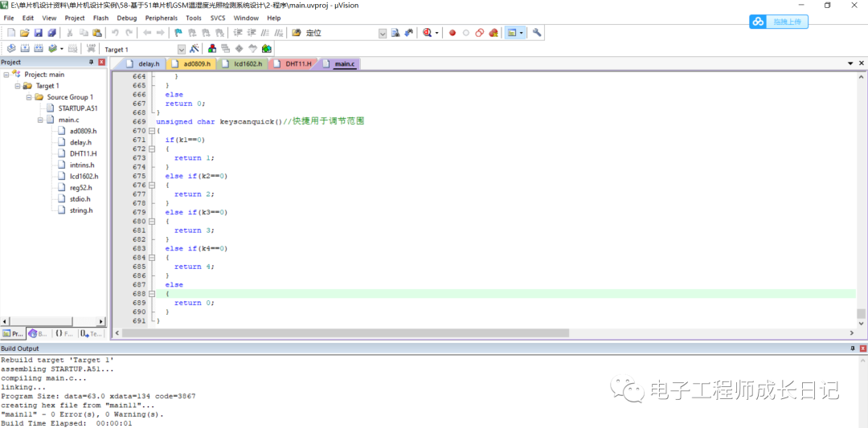Viewport: 868px width, 428px height.
Task: Toggle auto-hide pin on Build Output panel
Action: pyautogui.click(x=853, y=349)
